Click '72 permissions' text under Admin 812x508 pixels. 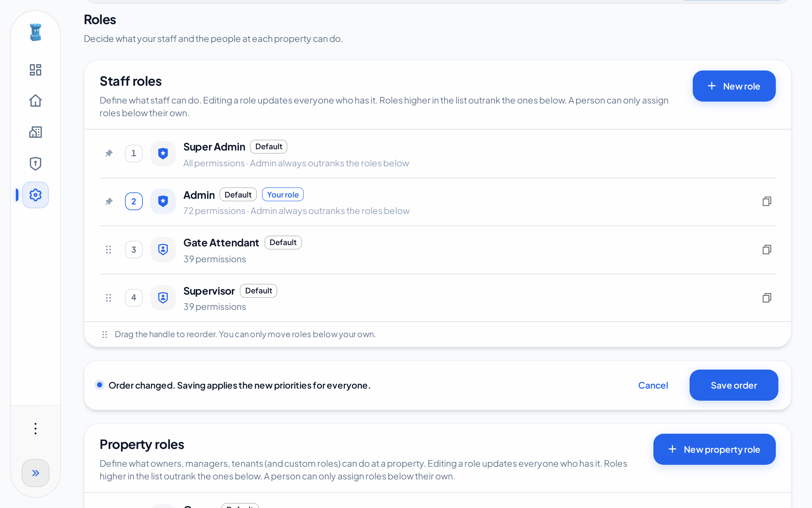(214, 211)
